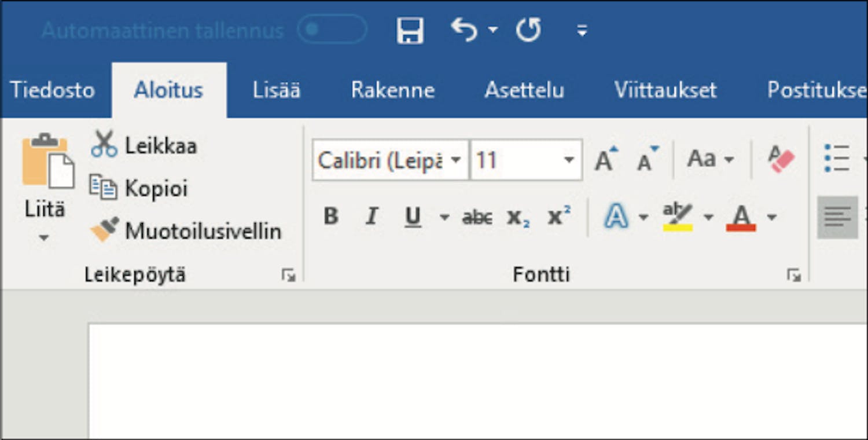868x440 pixels.
Task: Click the Save floppy disk icon
Action: pyautogui.click(x=410, y=30)
